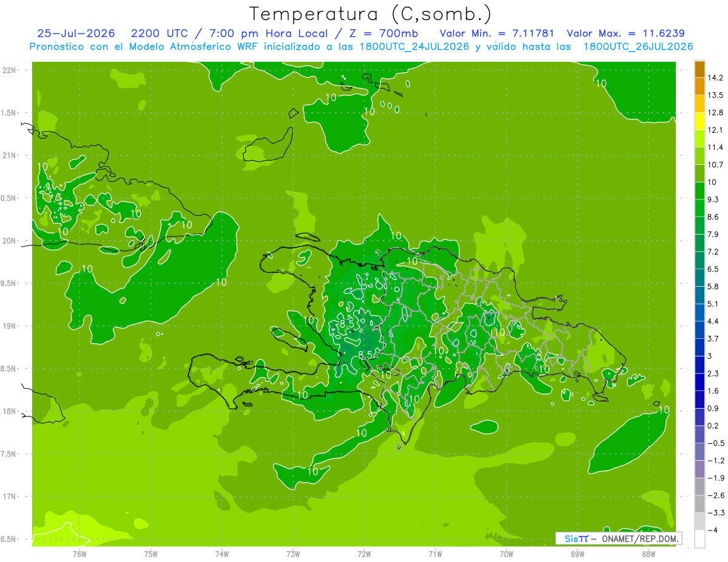Click the "17N" latitude label
Screen dimensions: 728x562
pos(9,497)
